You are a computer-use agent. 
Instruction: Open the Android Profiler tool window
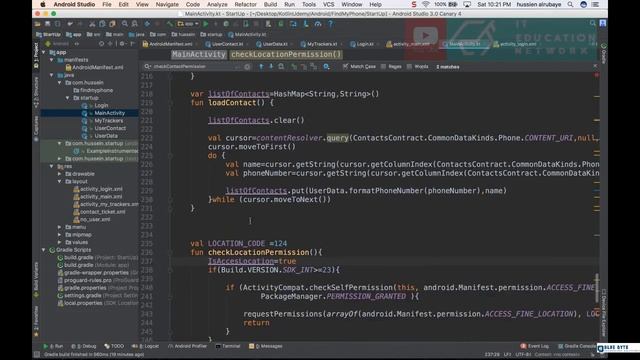pos(187,346)
